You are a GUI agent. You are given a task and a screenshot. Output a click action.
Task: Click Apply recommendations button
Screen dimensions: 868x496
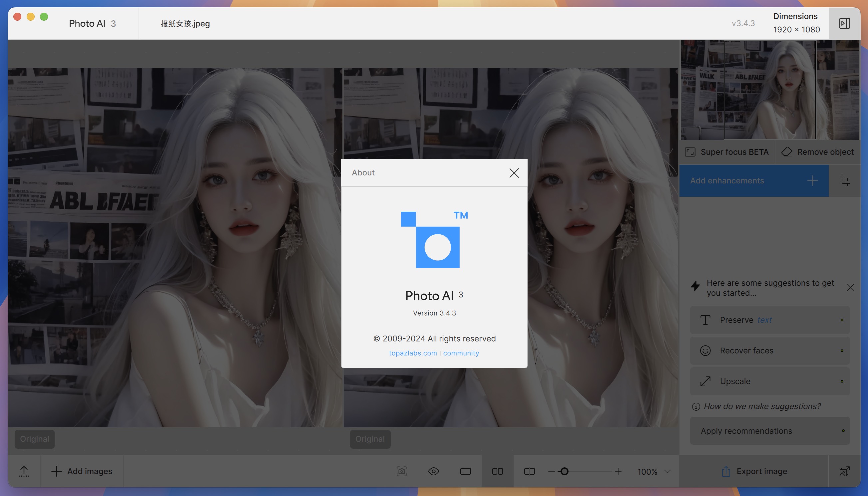[x=770, y=430]
